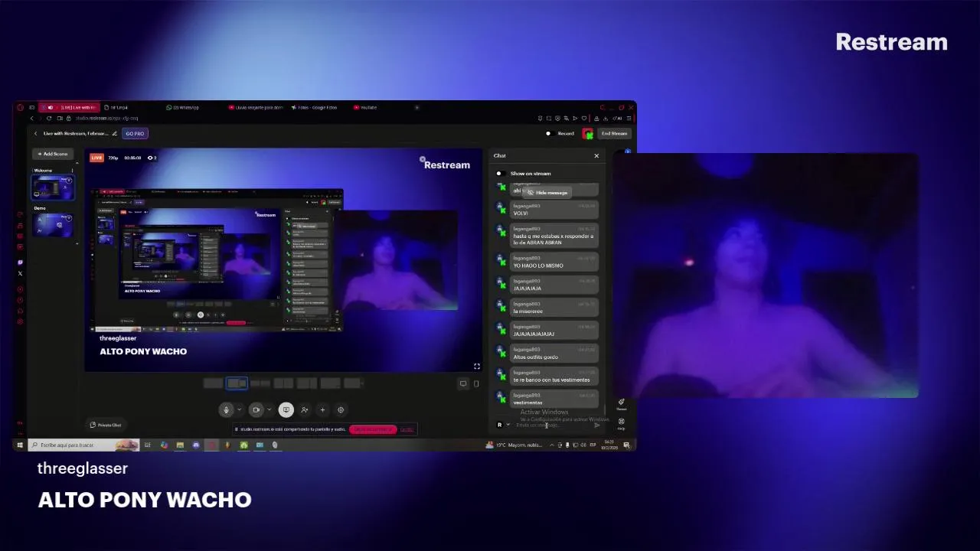The height and width of the screenshot is (551, 980).
Task: Click the landscape orientation monitor icon
Action: [x=463, y=383]
